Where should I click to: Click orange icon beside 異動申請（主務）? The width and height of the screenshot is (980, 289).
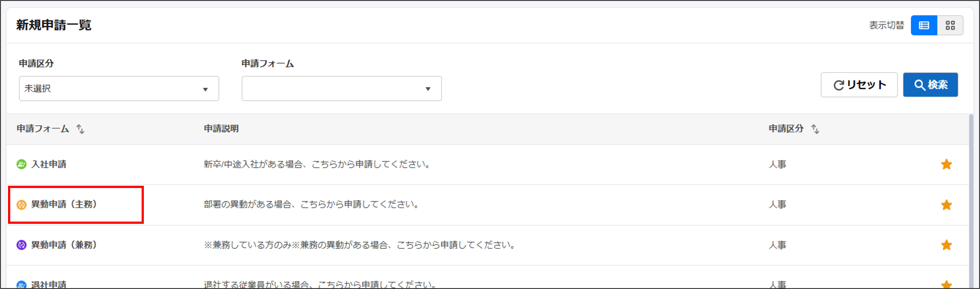21,205
